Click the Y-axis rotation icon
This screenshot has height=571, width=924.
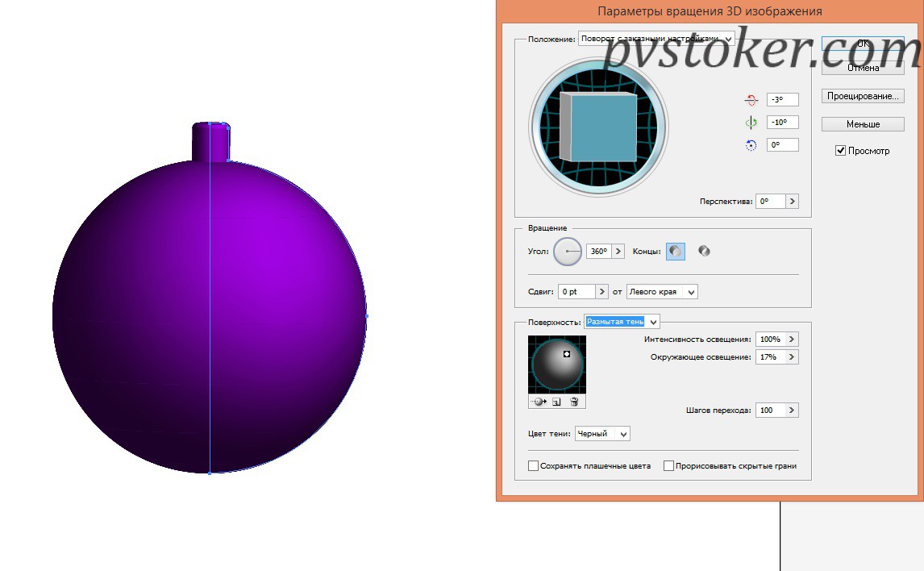click(751, 123)
